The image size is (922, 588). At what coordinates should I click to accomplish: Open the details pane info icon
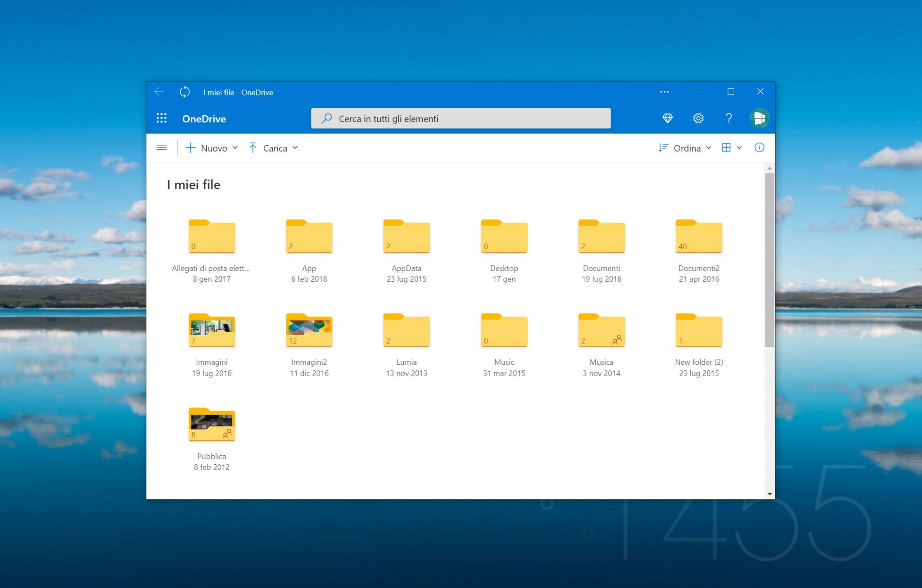tap(759, 148)
